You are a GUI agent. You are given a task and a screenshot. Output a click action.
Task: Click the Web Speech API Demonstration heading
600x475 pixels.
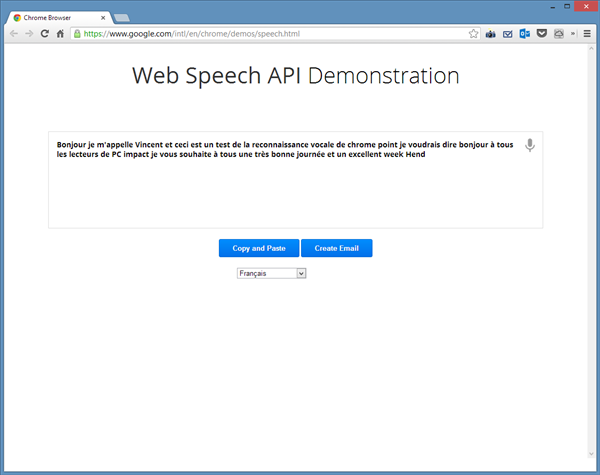click(295, 75)
